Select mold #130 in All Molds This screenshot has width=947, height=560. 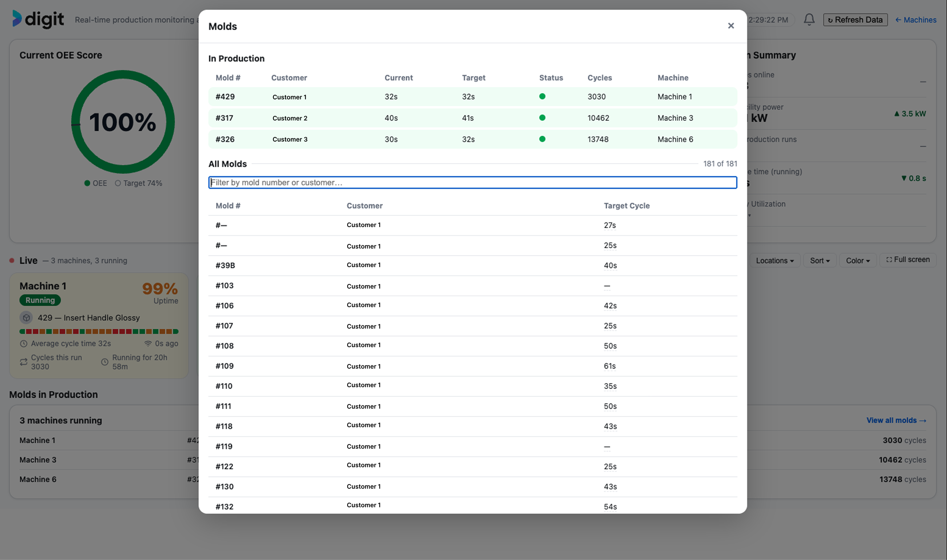pyautogui.click(x=472, y=487)
